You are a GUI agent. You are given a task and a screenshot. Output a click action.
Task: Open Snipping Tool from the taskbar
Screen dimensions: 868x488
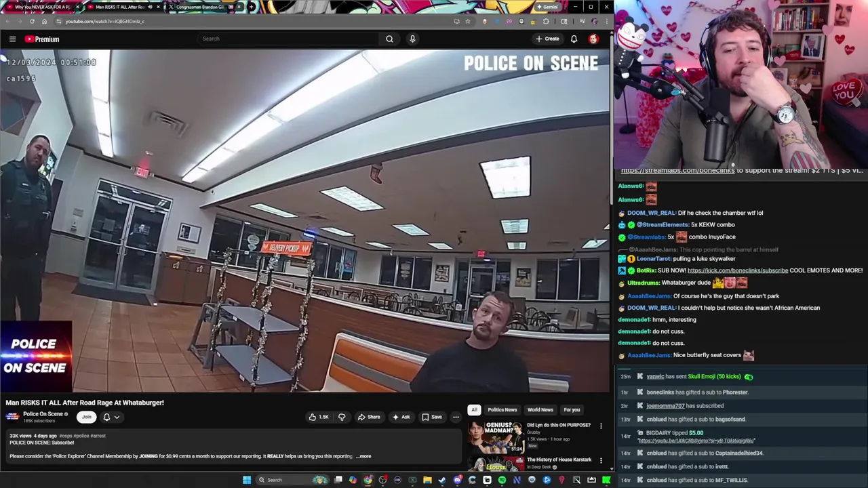pyautogui.click(x=576, y=480)
